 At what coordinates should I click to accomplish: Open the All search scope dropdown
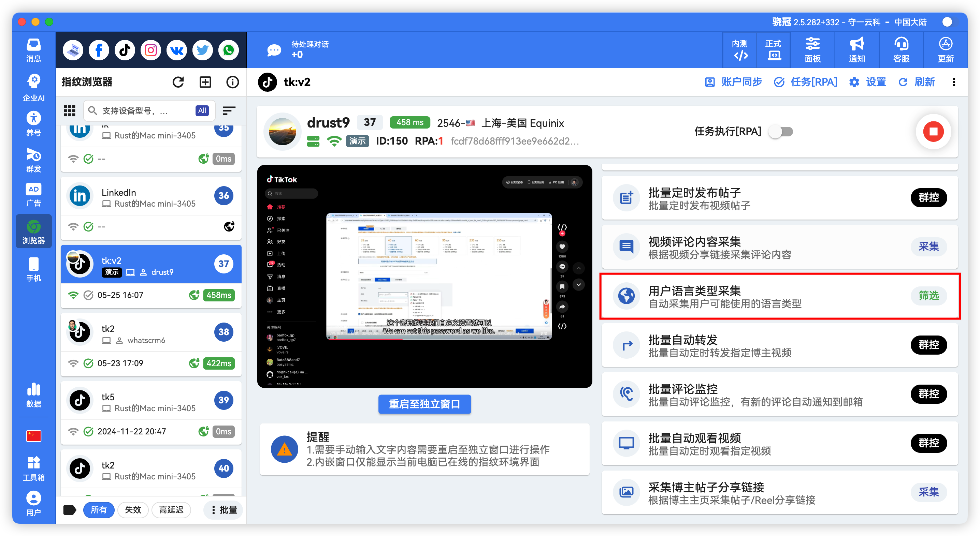click(x=202, y=110)
